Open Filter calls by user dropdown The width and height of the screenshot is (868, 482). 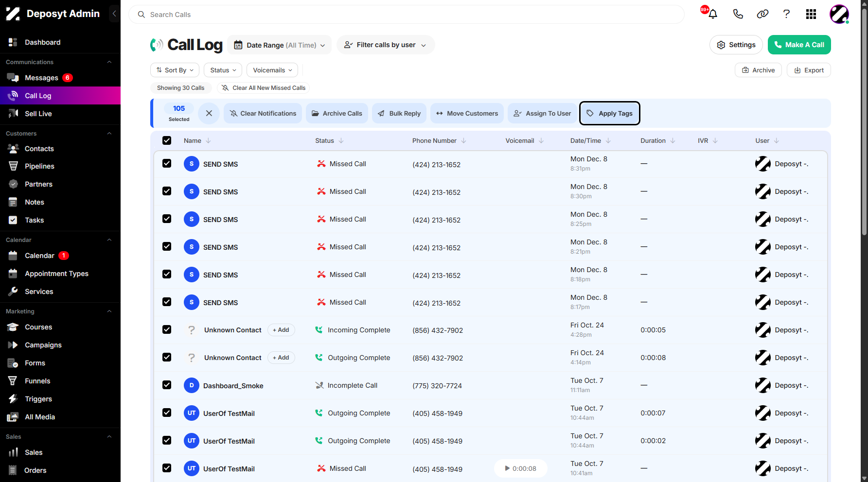[x=386, y=45]
